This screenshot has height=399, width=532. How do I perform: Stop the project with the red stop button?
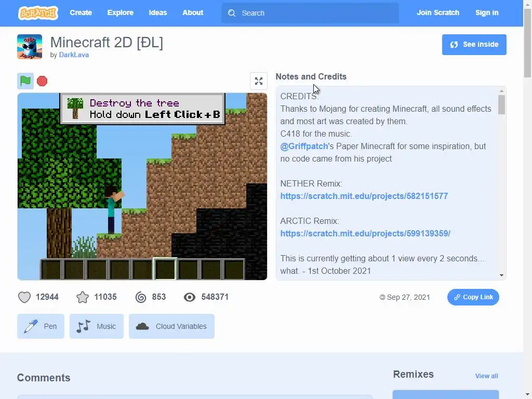coord(42,81)
